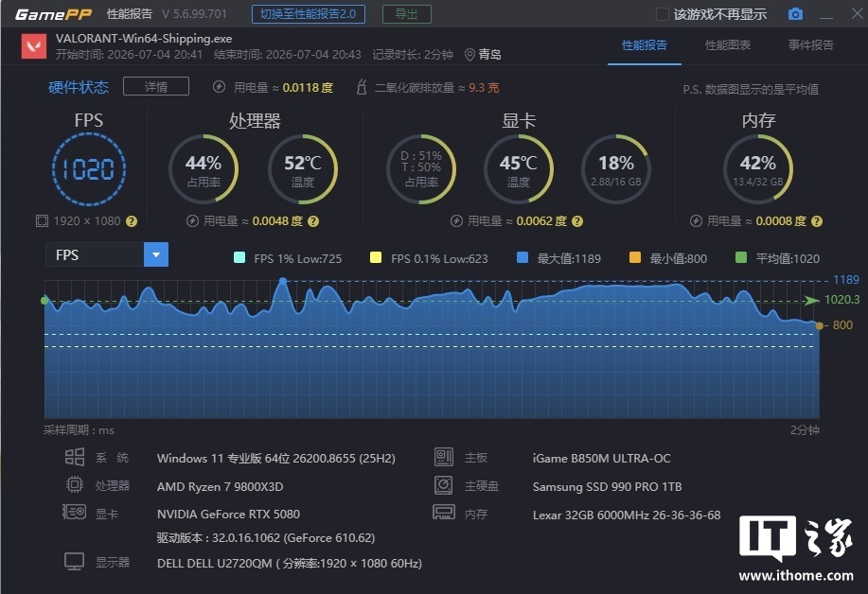
Task: Click the power icon beside GPU 用电量 0.0062
Action: pos(456,221)
